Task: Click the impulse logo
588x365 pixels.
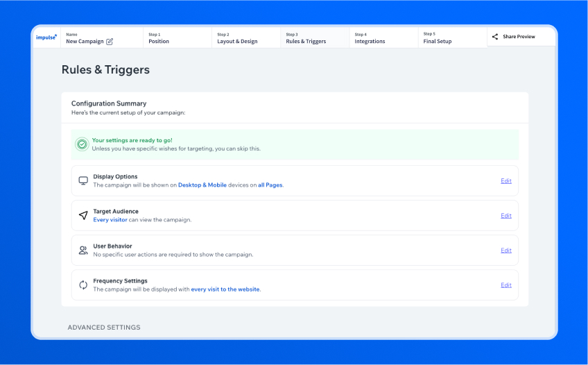Action: coord(46,37)
